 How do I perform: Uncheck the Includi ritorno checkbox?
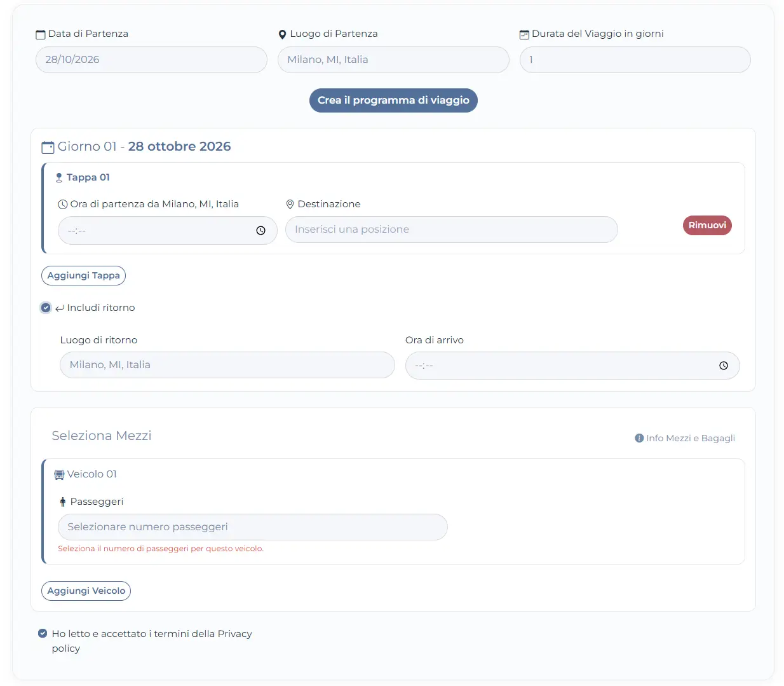click(46, 308)
